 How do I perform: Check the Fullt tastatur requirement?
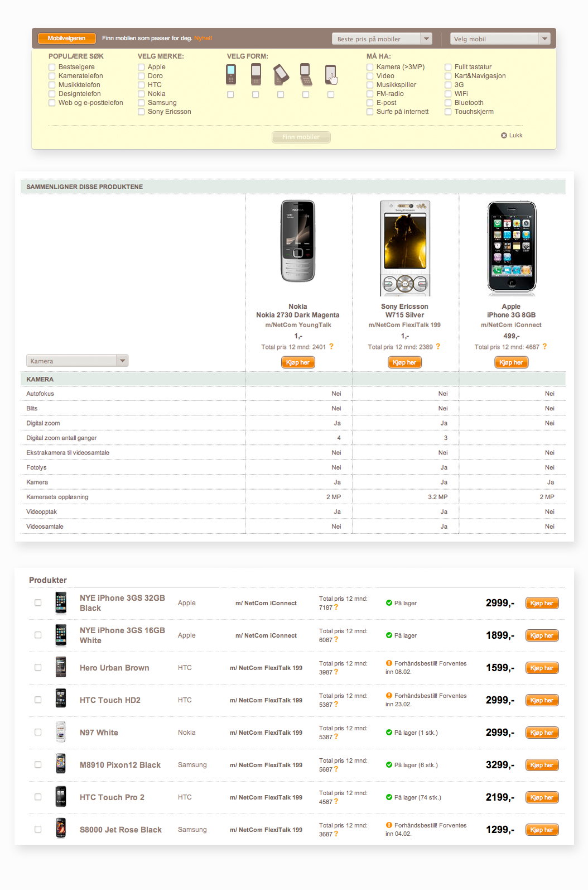[448, 67]
